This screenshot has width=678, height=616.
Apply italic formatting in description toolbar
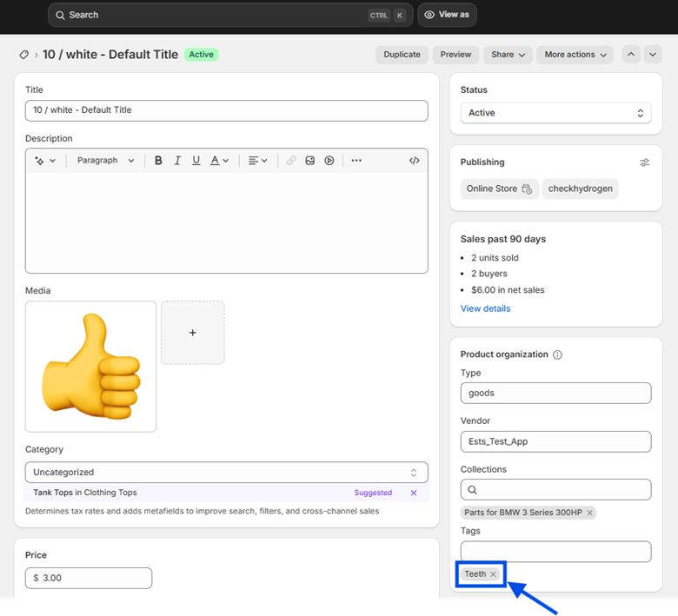coord(177,161)
